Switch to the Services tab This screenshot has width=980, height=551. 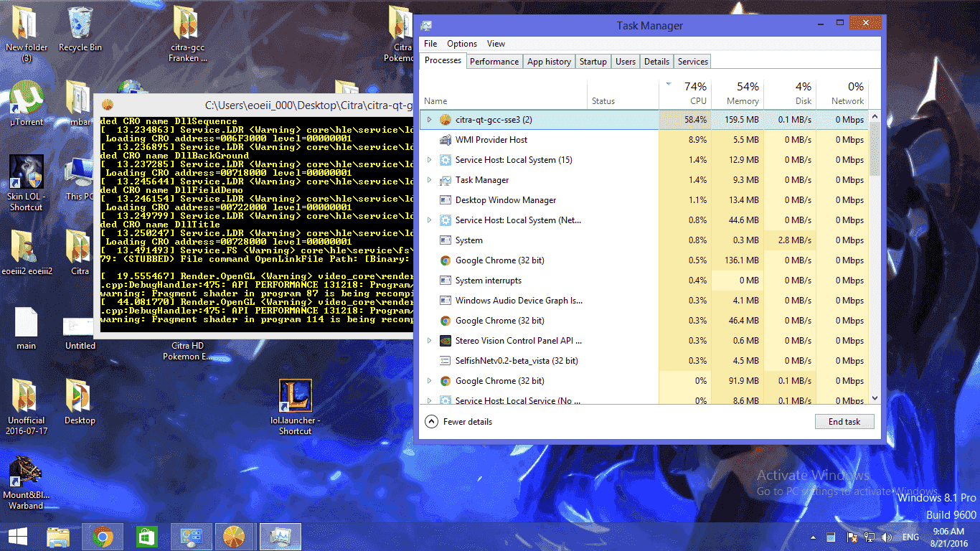[693, 62]
